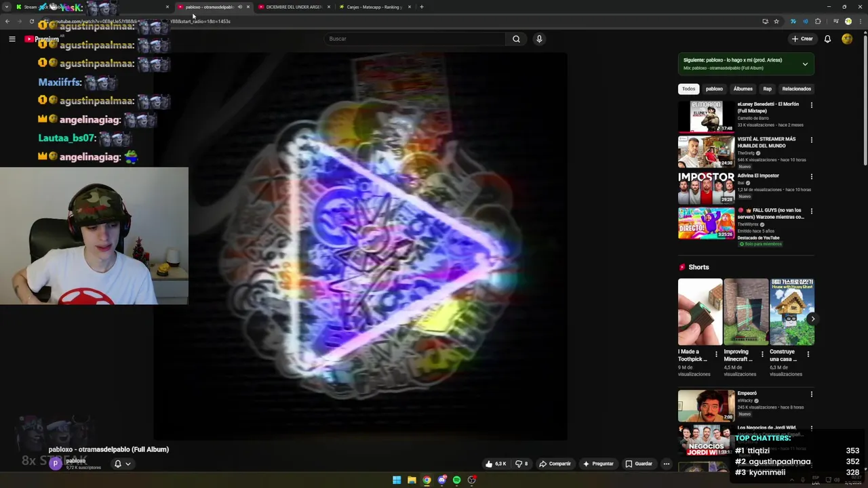Go to YouTube Premium home logo
868x488 pixels.
(x=42, y=39)
